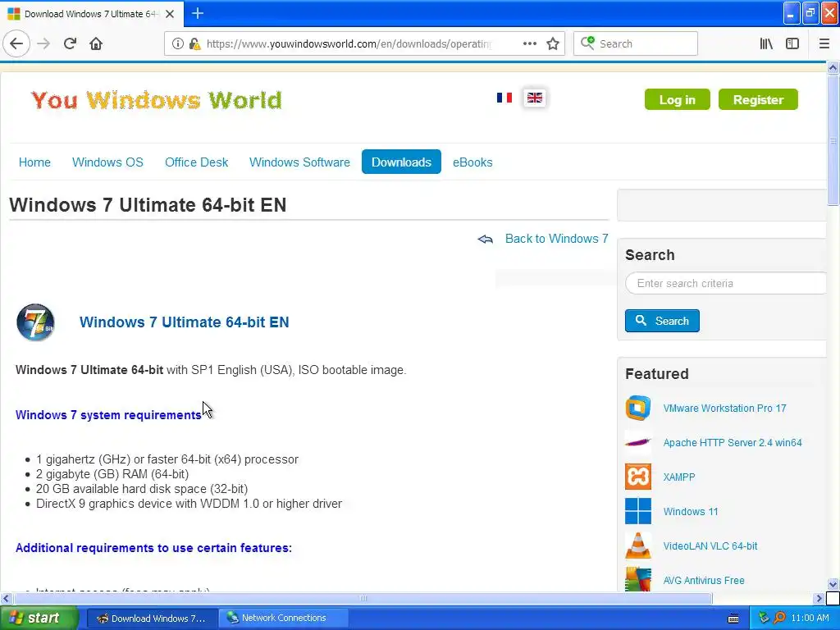Click the VMware Workstation icon in Featured
This screenshot has width=840, height=630.
click(638, 408)
